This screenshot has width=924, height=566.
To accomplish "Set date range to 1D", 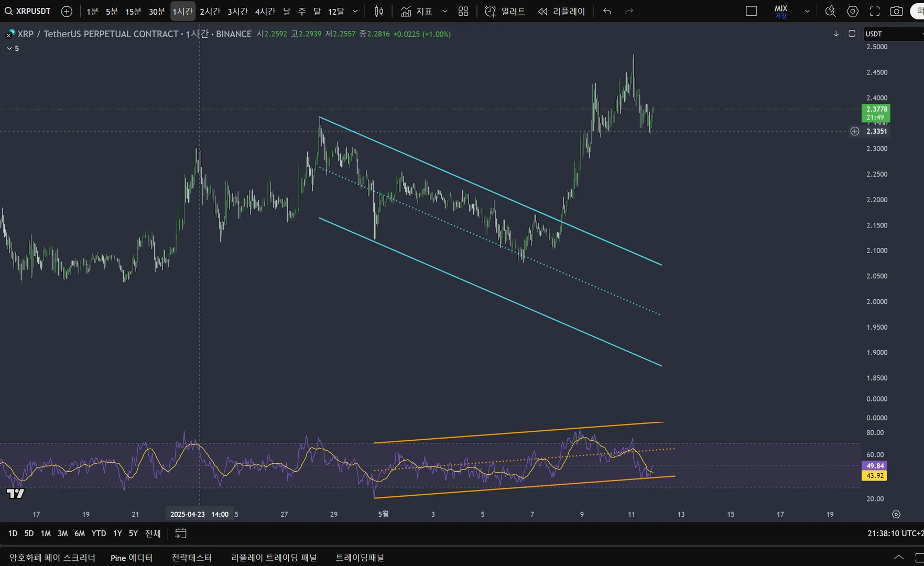I will [13, 533].
